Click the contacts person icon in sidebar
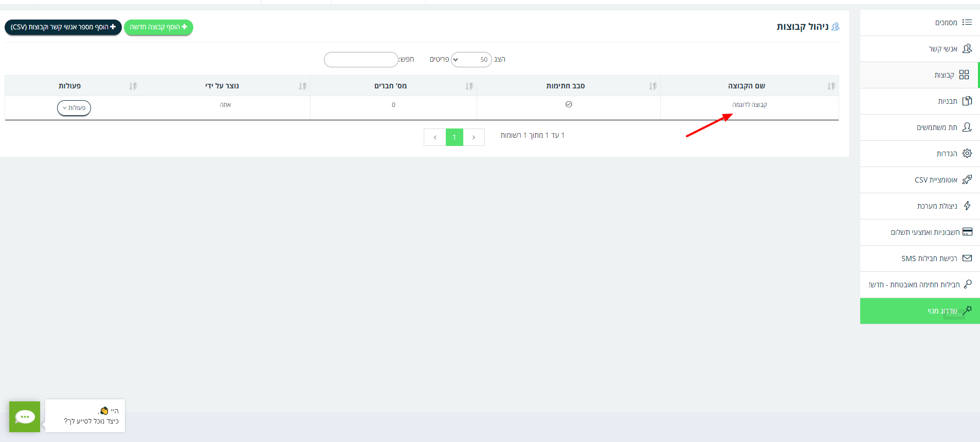This screenshot has height=442, width=980. pyautogui.click(x=967, y=48)
